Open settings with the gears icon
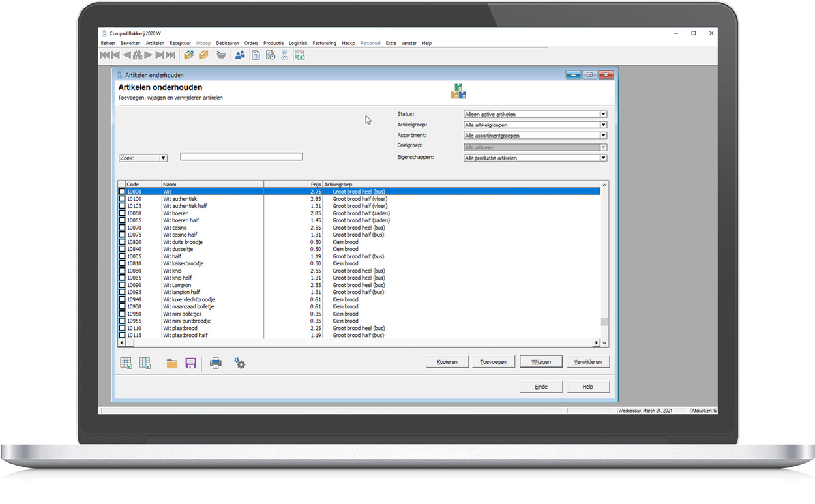 (240, 364)
